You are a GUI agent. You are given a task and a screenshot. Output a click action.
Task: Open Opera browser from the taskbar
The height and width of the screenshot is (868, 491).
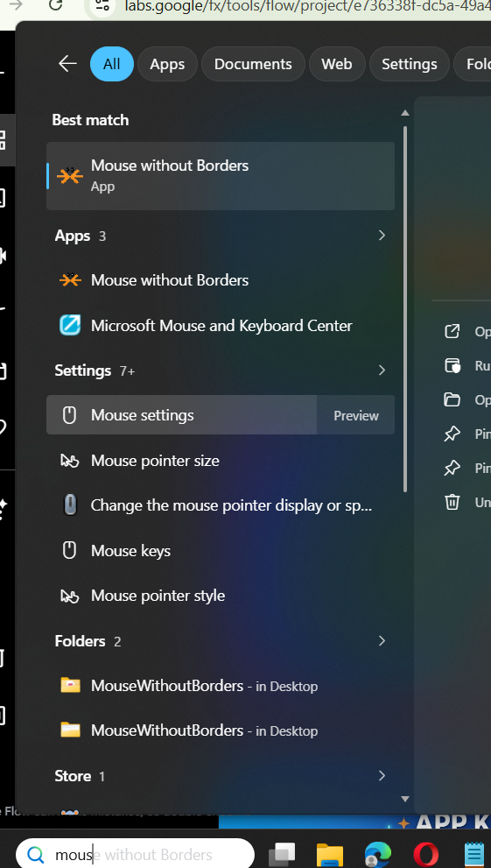click(426, 855)
